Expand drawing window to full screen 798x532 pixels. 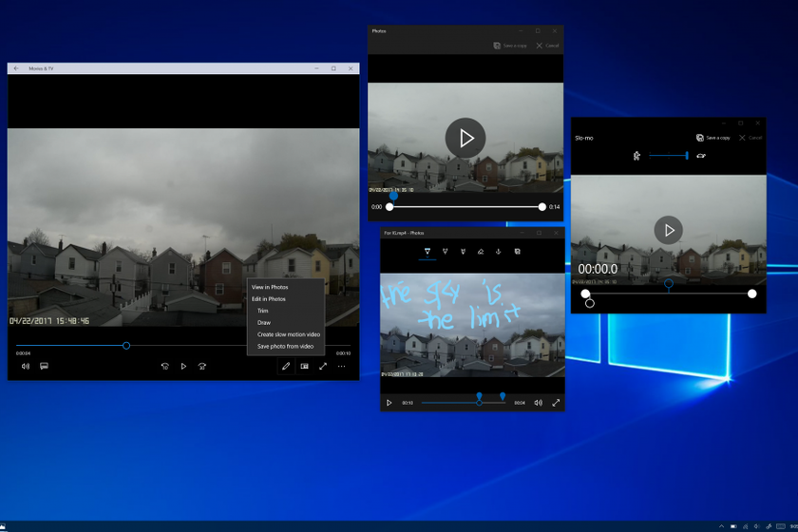(556, 403)
